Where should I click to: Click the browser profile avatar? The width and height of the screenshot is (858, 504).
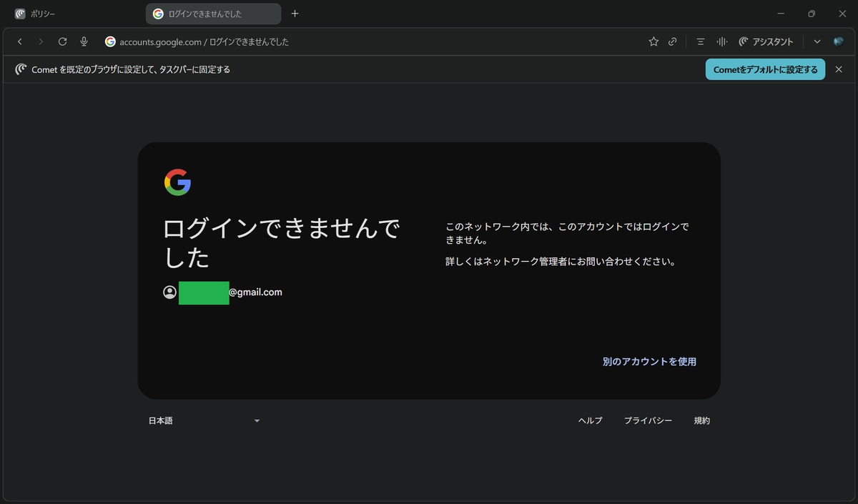coord(837,41)
